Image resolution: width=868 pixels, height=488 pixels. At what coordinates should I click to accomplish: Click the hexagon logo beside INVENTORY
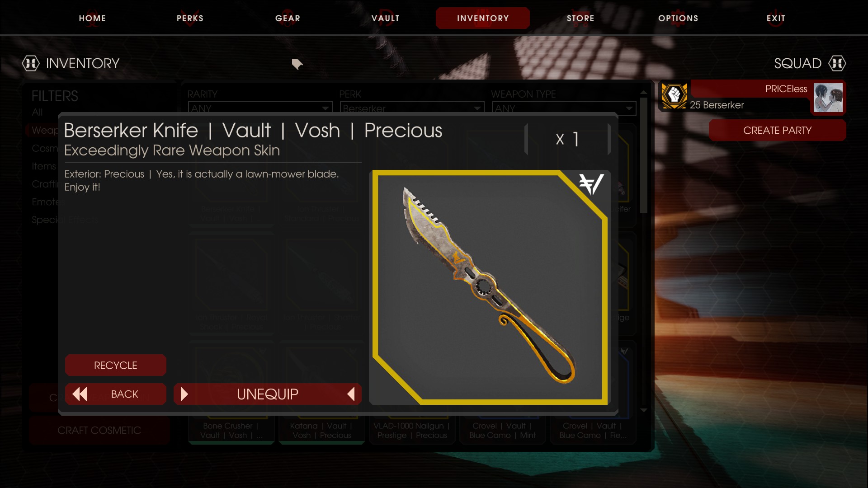click(31, 63)
